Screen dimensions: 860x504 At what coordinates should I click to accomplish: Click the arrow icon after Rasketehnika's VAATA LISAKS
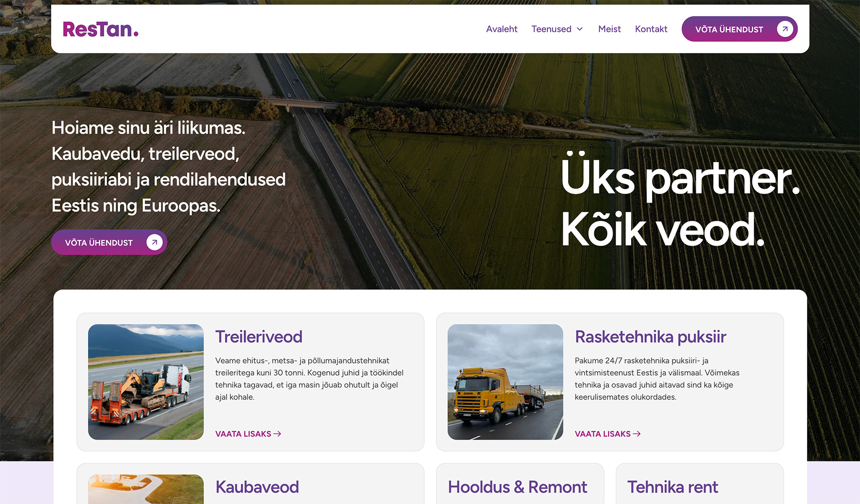[x=637, y=434]
